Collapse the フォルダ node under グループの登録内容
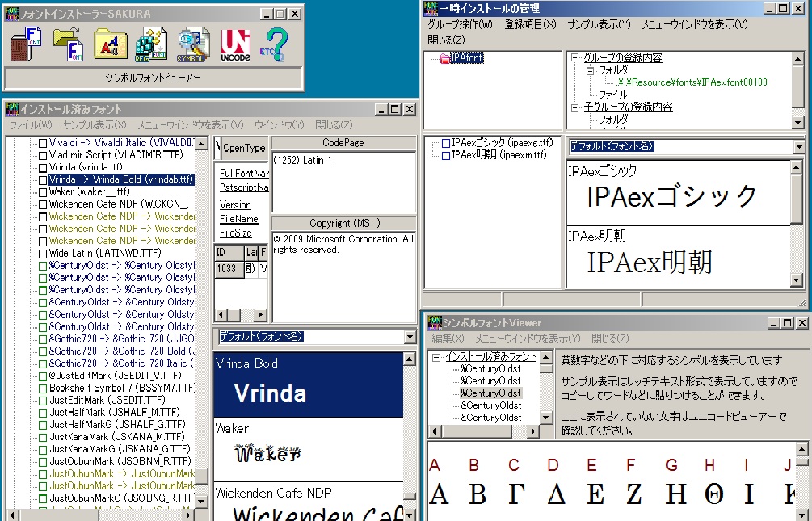Screen dimensions: 812x521 [590, 70]
